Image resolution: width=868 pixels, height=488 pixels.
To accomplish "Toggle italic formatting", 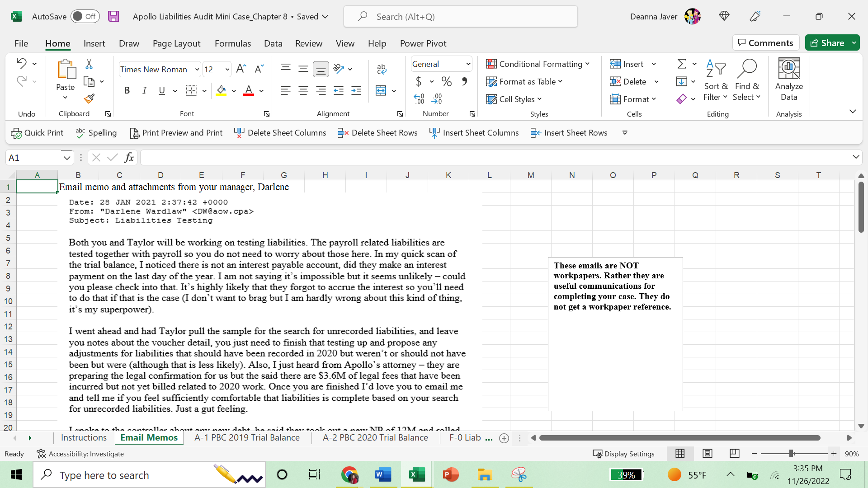I will point(144,90).
